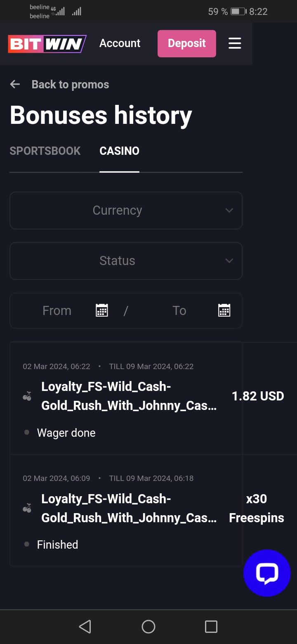The width and height of the screenshot is (297, 644).
Task: Tap the Android back navigation button
Action: pyautogui.click(x=85, y=627)
